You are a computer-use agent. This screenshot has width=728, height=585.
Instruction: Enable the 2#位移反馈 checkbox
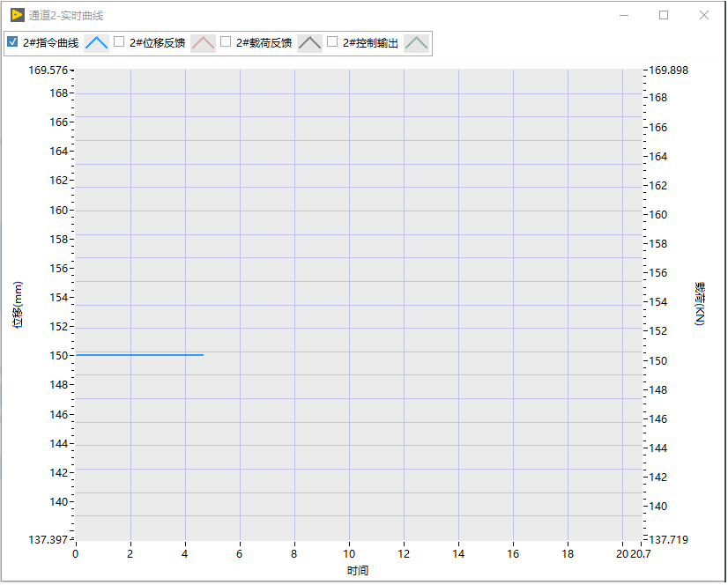(119, 41)
